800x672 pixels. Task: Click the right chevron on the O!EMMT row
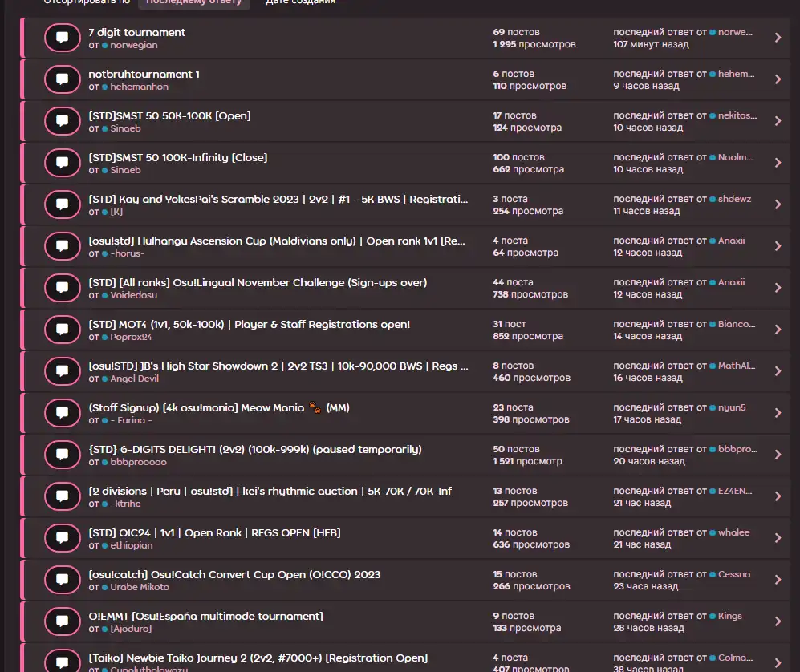point(778,621)
